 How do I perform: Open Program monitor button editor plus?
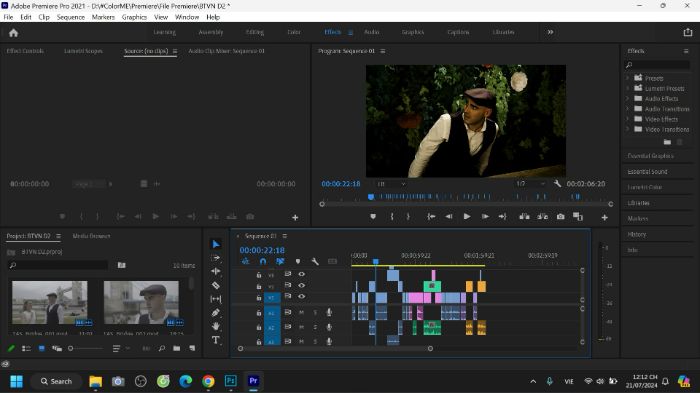click(x=604, y=217)
